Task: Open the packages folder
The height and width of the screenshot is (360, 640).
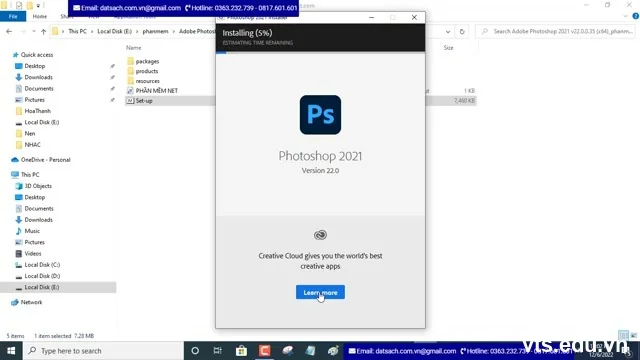Action: coord(147,61)
